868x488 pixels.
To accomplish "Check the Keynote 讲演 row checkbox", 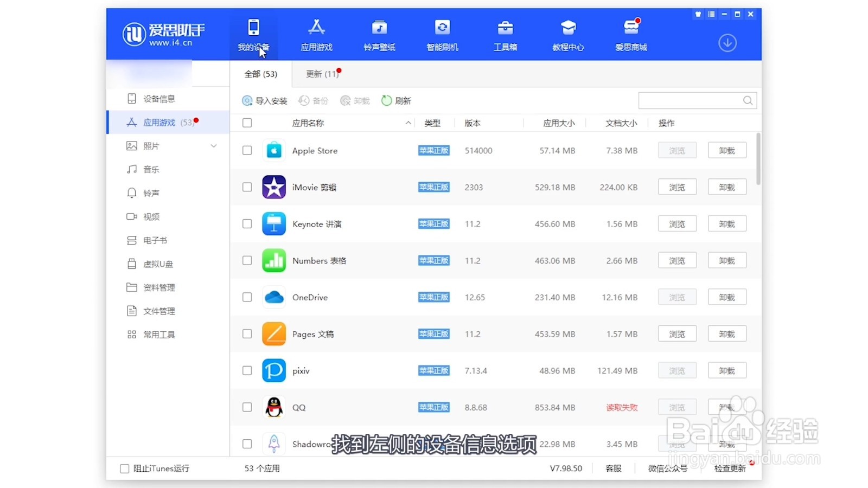I will (x=247, y=224).
